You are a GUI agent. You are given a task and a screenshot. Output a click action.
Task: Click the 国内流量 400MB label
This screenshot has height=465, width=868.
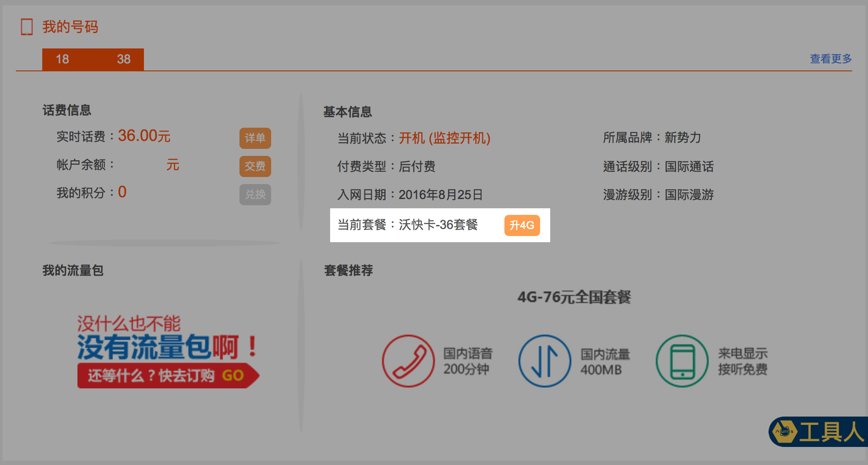[605, 362]
